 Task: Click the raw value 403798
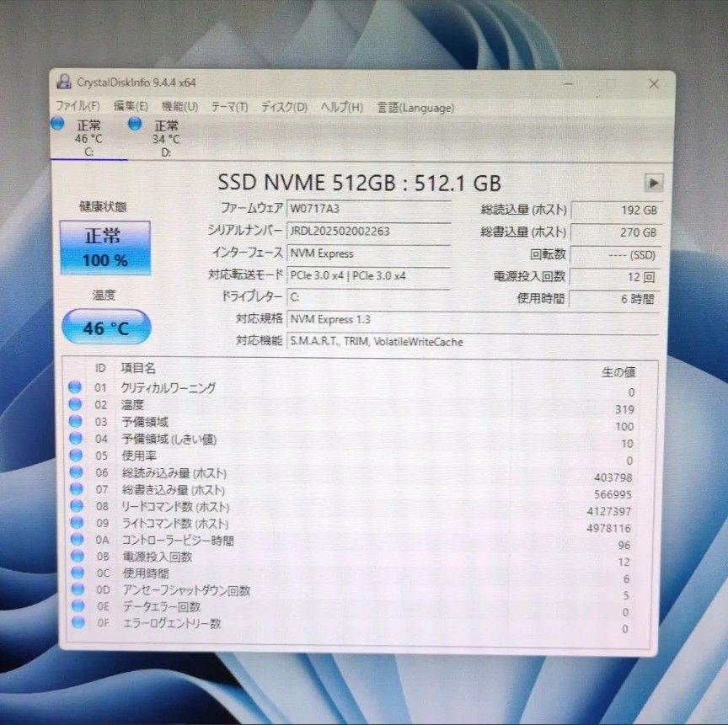[613, 477]
